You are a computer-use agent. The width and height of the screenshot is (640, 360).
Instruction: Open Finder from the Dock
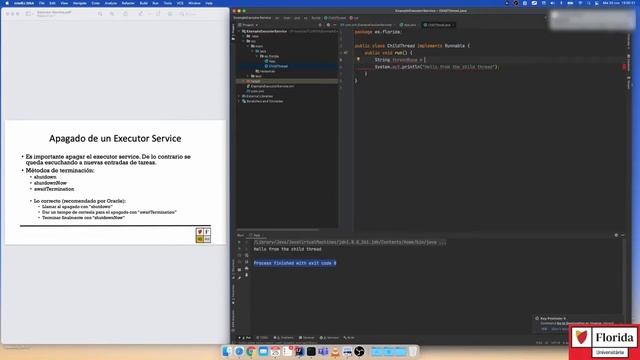pos(226,351)
